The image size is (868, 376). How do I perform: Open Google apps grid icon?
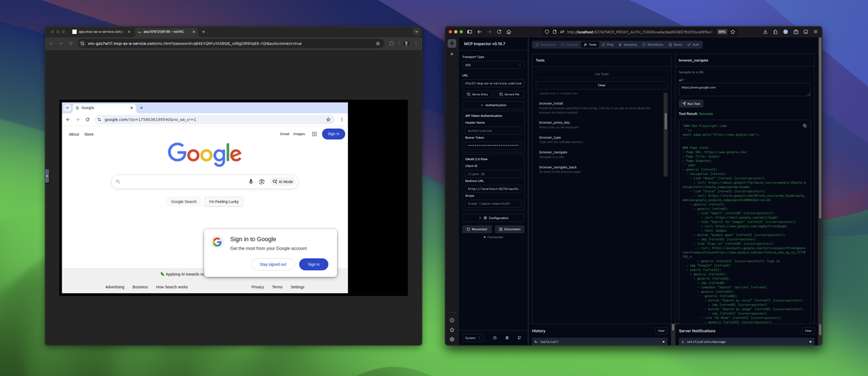pos(314,134)
